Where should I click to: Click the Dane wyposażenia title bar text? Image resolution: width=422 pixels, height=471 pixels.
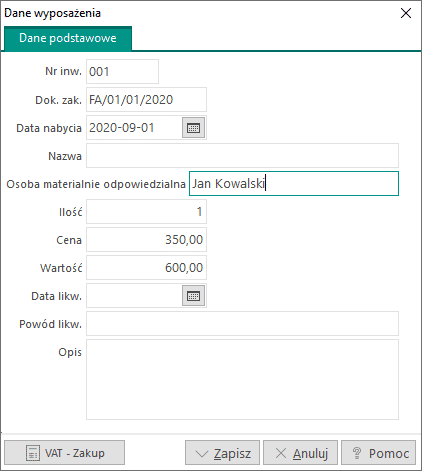pyautogui.click(x=52, y=13)
